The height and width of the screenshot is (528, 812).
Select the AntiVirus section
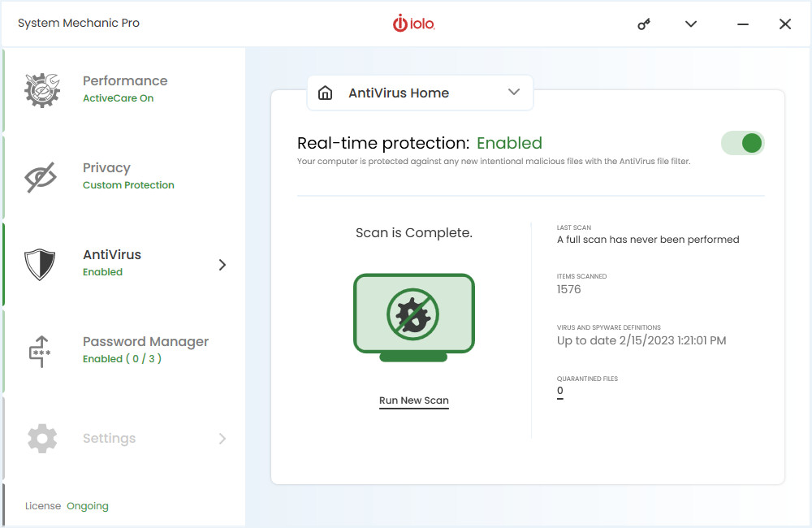pyautogui.click(x=123, y=264)
